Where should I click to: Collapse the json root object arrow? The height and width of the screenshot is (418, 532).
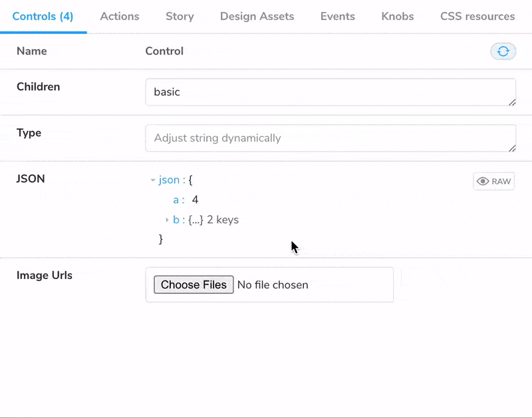[153, 180]
